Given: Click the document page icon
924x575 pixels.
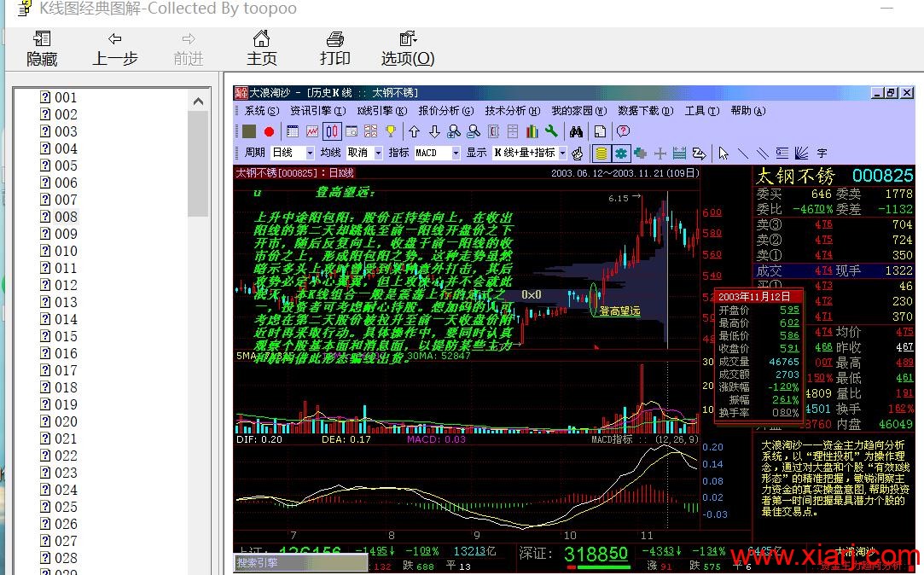Looking at the screenshot, I should click(600, 131).
